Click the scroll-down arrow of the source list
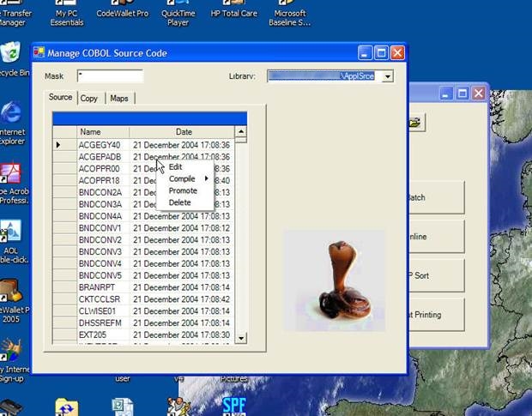532x416 pixels. (240, 338)
